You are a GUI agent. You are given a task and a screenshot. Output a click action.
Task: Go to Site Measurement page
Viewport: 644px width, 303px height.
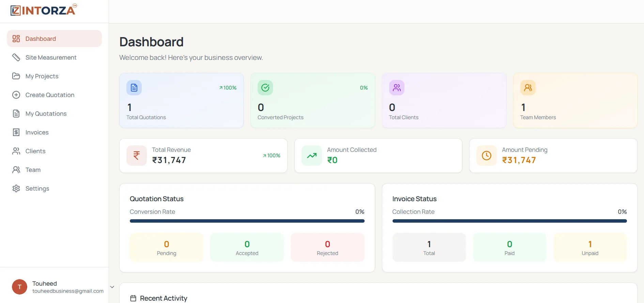tap(54, 57)
